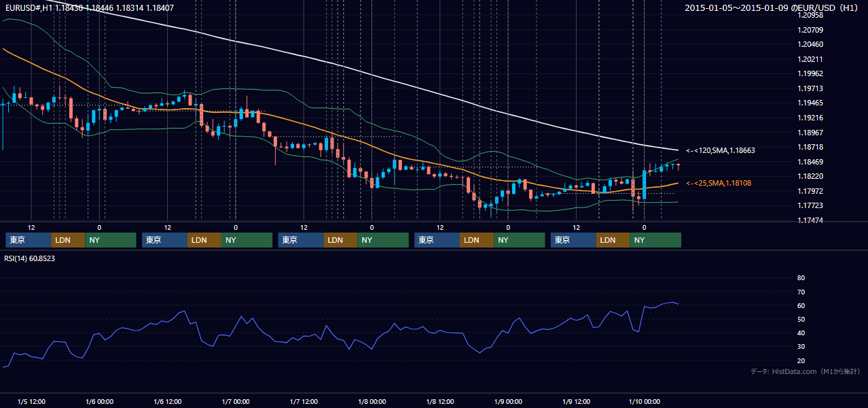This screenshot has width=868, height=408.
Task: Click price axis label 1.17972
Action: [810, 191]
